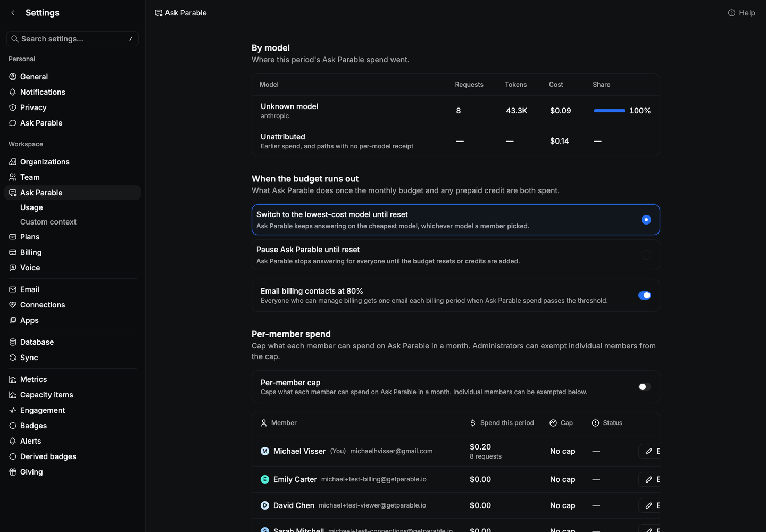This screenshot has height=532, width=766.
Task: Click the Notifications bell icon
Action: [x=13, y=92]
